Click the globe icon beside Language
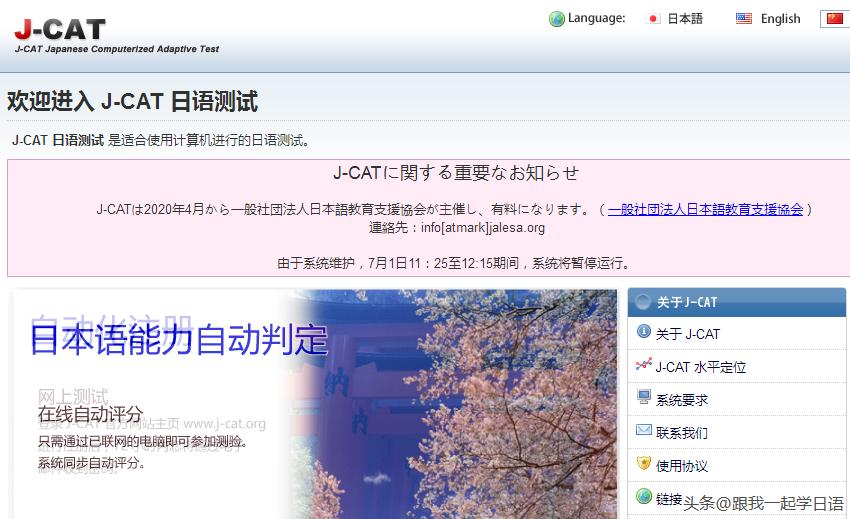The width and height of the screenshot is (850, 519). tap(557, 19)
